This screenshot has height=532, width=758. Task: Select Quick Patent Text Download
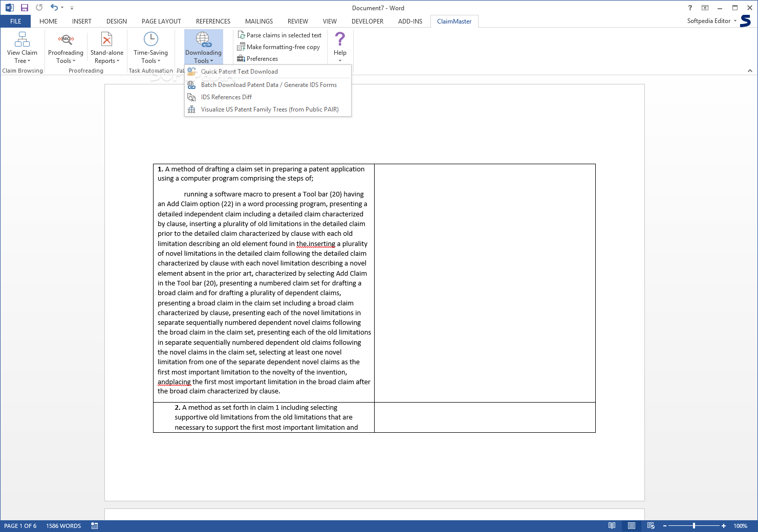[268, 72]
